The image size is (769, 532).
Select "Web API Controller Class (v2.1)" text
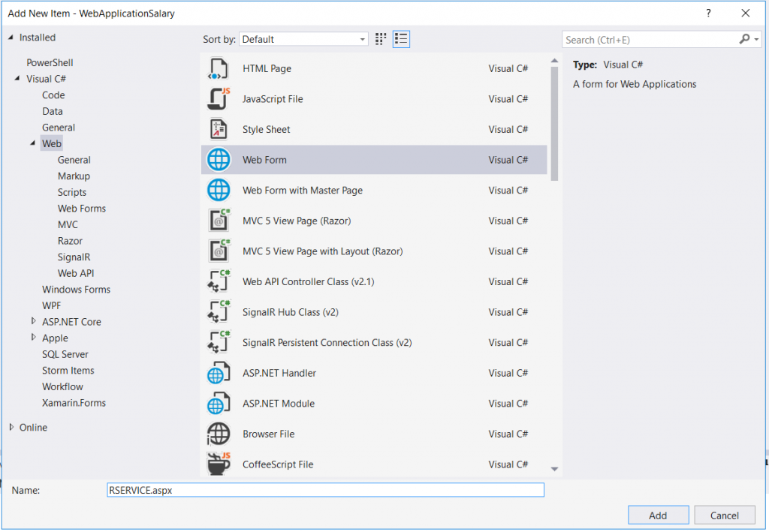point(308,281)
